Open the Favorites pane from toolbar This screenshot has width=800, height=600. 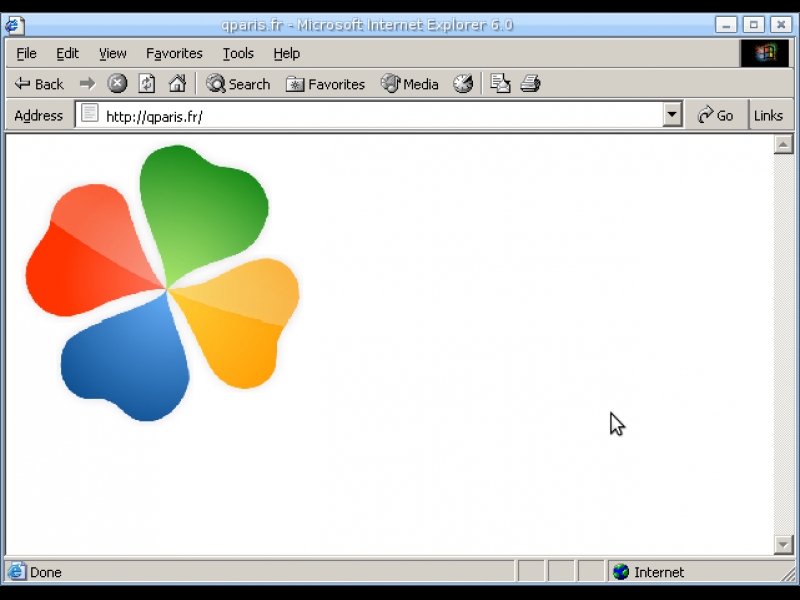coord(325,84)
